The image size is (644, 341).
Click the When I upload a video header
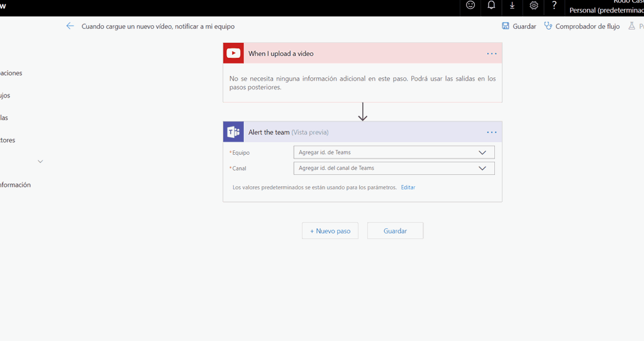click(x=281, y=53)
